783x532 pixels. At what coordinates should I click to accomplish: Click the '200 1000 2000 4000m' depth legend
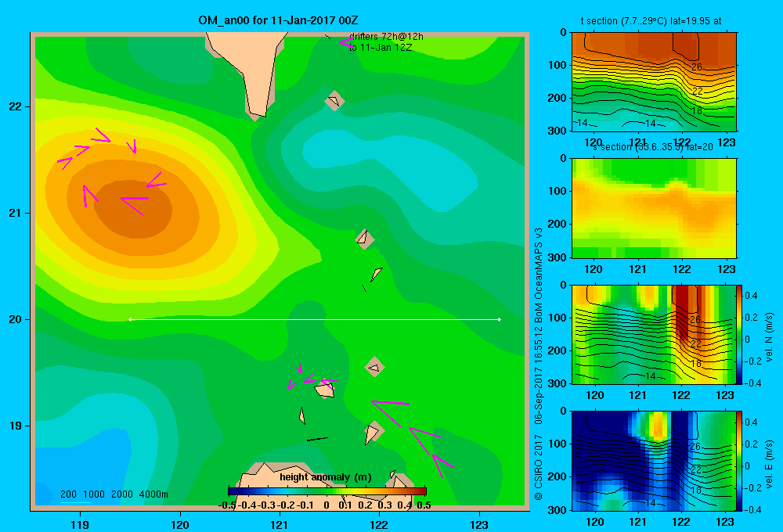(114, 494)
